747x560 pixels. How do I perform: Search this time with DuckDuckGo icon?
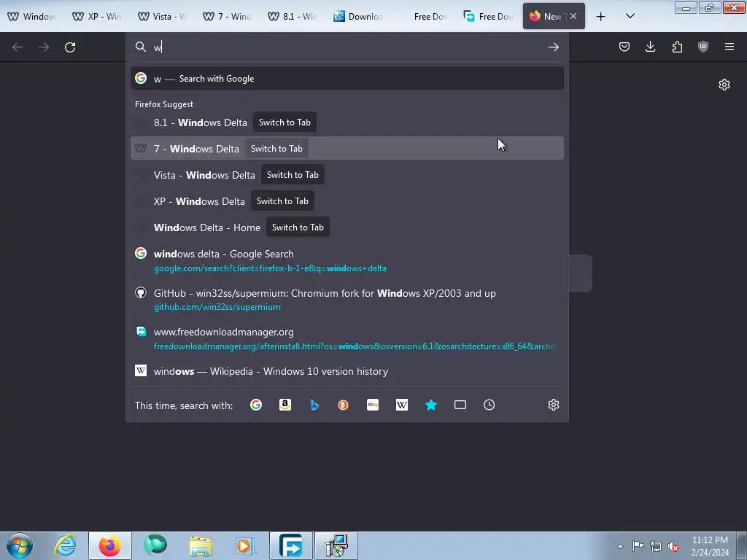(x=343, y=405)
